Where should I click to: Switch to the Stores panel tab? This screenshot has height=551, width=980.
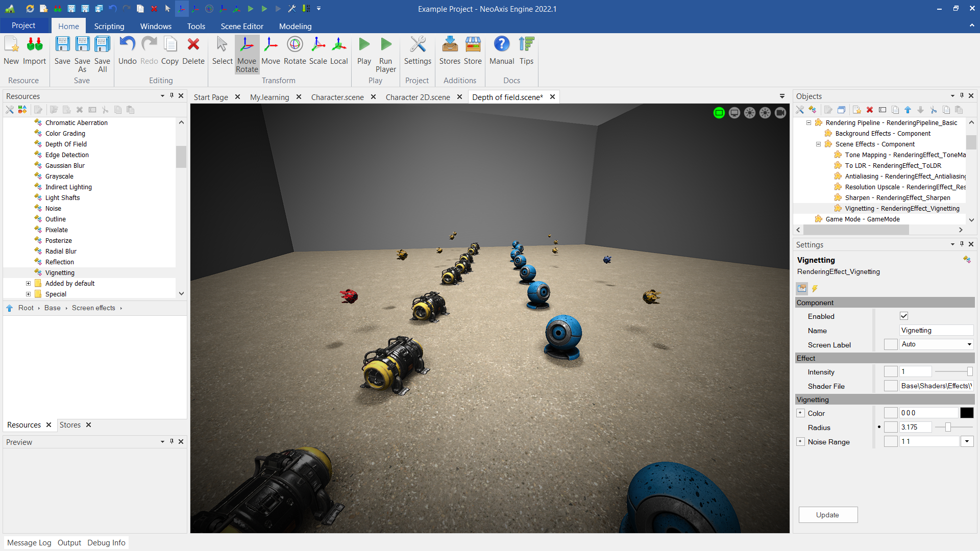[70, 425]
